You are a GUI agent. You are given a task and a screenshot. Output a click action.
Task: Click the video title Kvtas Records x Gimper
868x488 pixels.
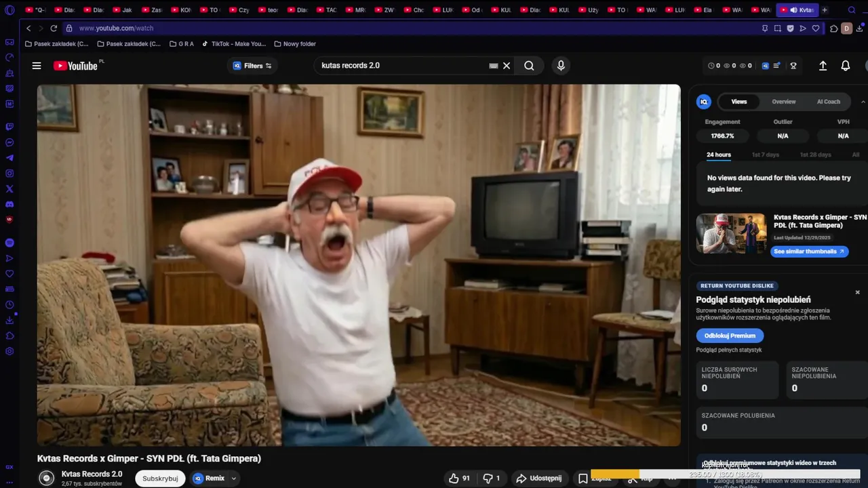149,459
